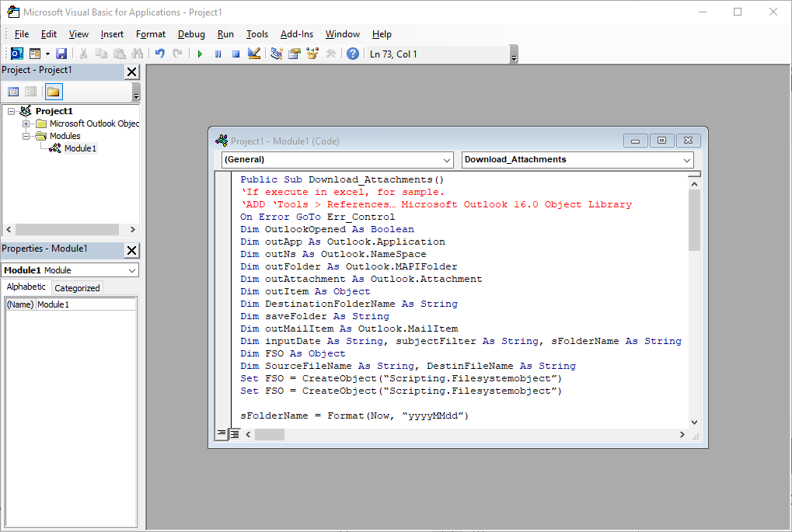Open the Object Browser icon
The image size is (792, 532).
coord(313,54)
